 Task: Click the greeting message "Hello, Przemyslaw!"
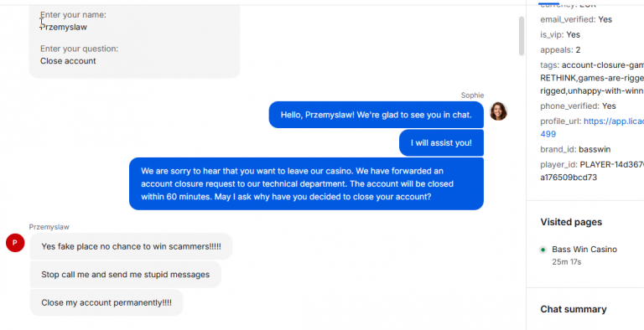pyautogui.click(x=377, y=115)
